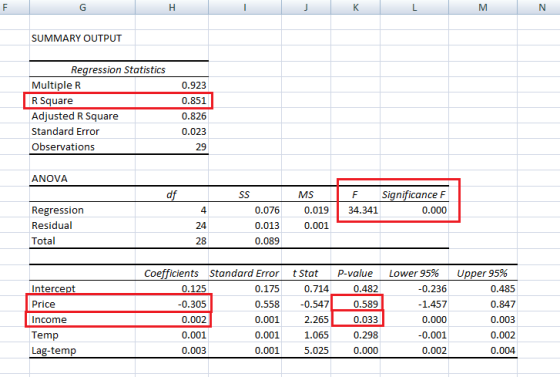560x377 pixels.
Task: Select the Income coefficient 0.002
Action: pos(194,320)
